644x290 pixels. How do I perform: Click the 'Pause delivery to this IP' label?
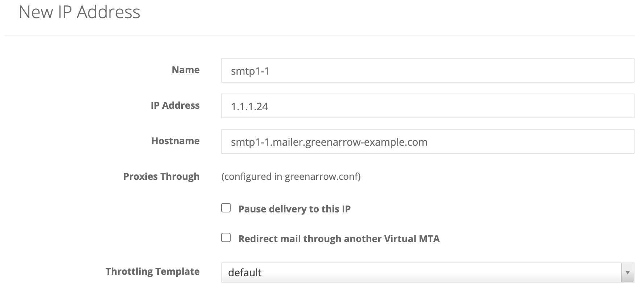coord(294,209)
